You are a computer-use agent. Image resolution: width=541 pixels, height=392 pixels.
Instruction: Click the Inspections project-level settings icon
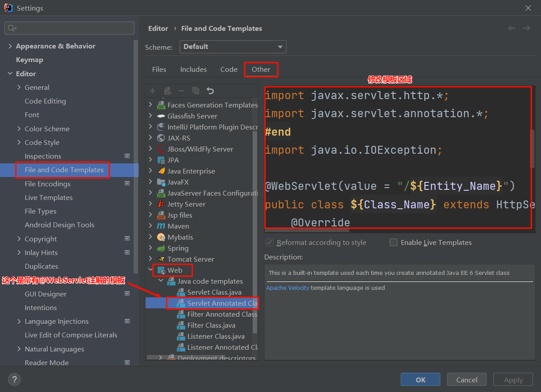point(127,156)
